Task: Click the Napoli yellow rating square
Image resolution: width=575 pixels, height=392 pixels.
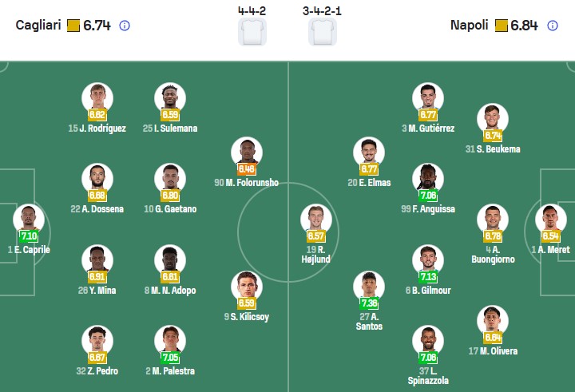Action: tap(502, 26)
